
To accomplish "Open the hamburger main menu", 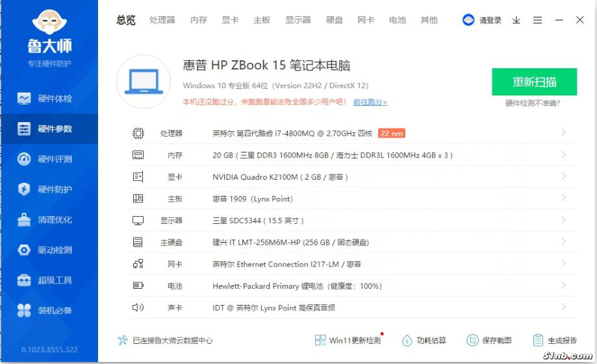I will click(x=537, y=20).
